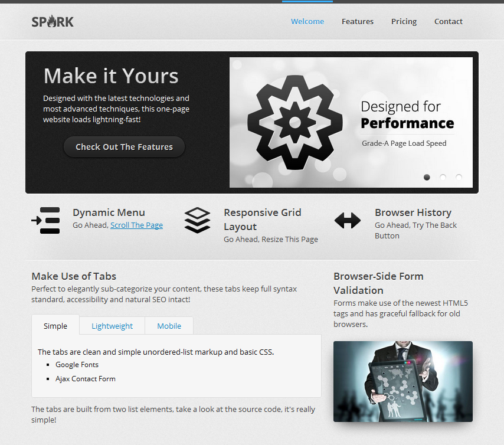Image resolution: width=504 pixels, height=445 pixels.
Task: Open the Mobile tab
Action: click(169, 326)
